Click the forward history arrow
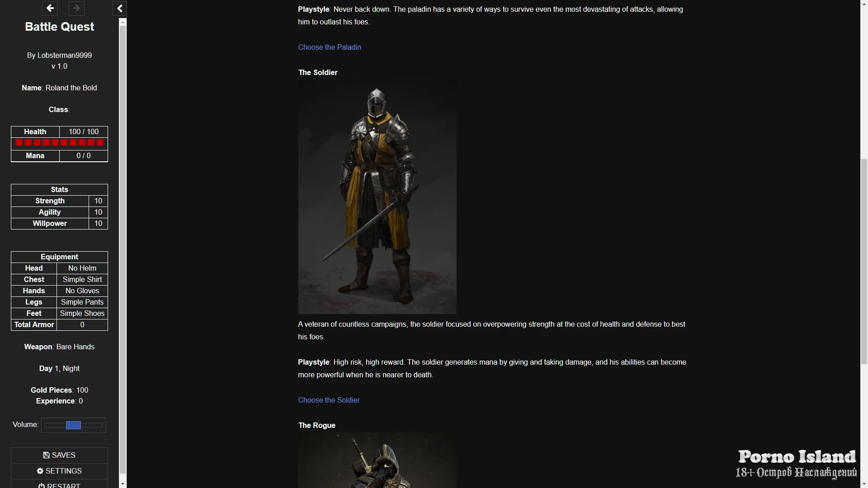 click(x=76, y=8)
